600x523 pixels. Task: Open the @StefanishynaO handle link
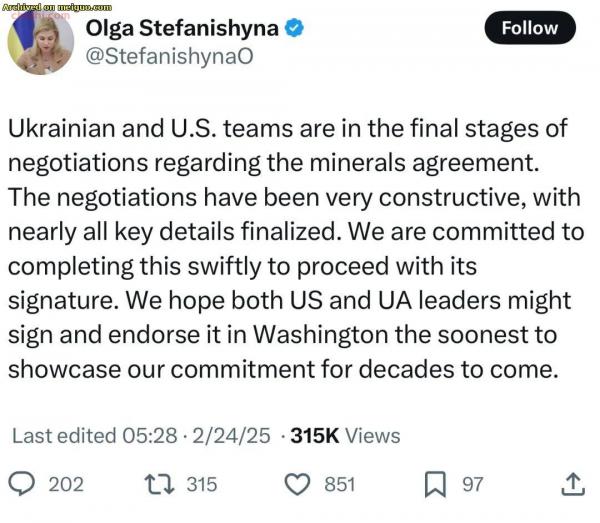[169, 57]
